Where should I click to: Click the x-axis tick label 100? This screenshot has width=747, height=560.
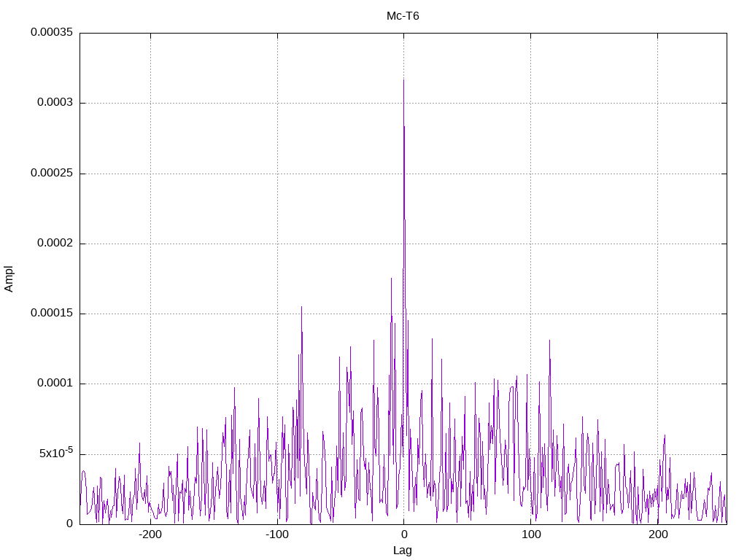[x=531, y=534]
